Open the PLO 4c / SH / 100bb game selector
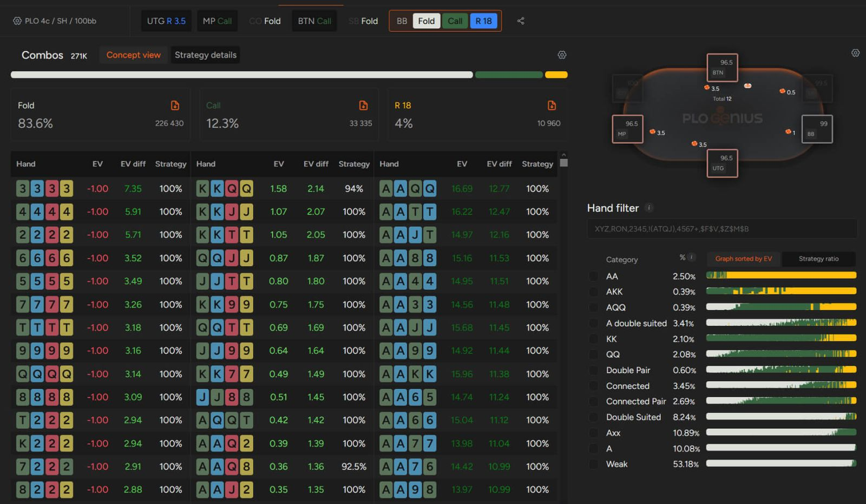Image resolution: width=866 pixels, height=504 pixels. click(x=55, y=21)
